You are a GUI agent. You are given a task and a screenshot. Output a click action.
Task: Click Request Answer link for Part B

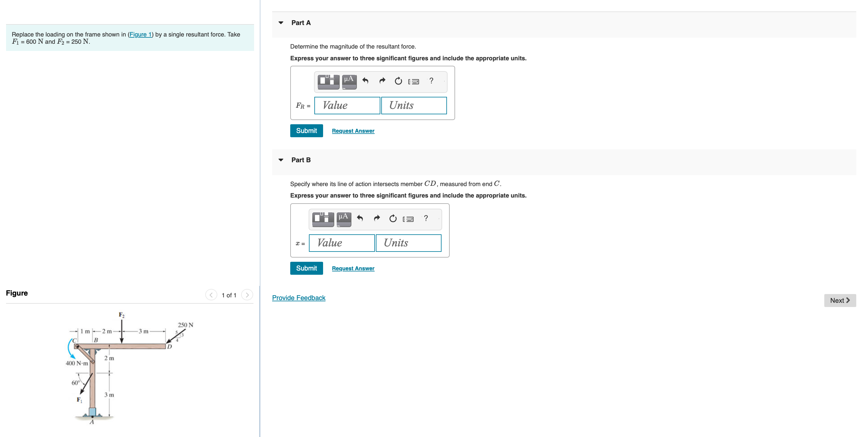353,268
